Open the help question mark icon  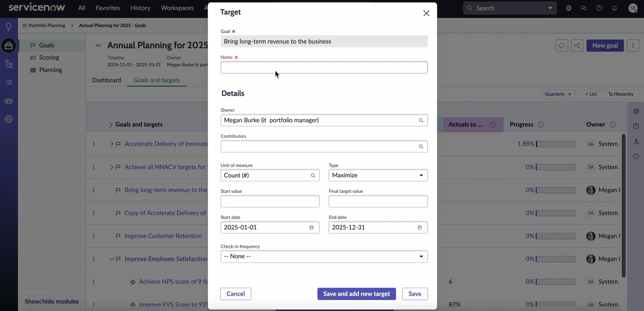599,8
